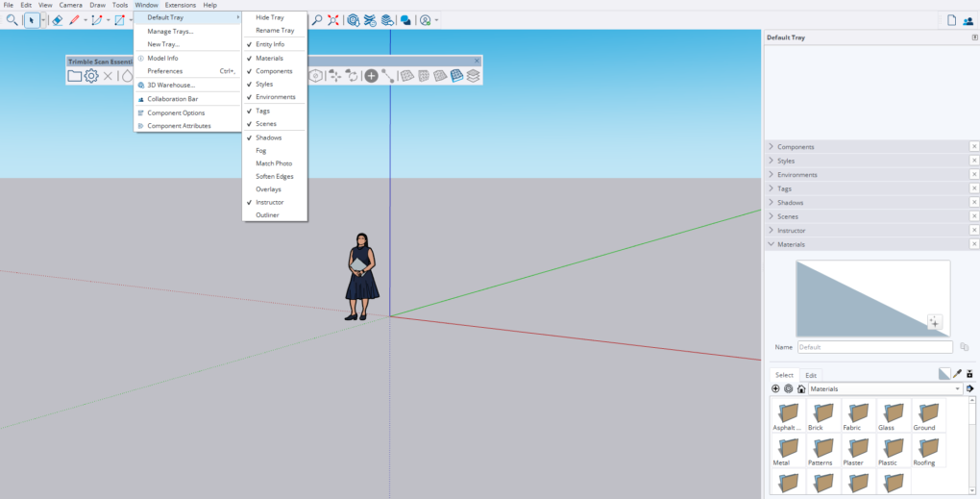Viewport: 980px width, 499px height.
Task: Go to In Model house icon
Action: pos(801,389)
